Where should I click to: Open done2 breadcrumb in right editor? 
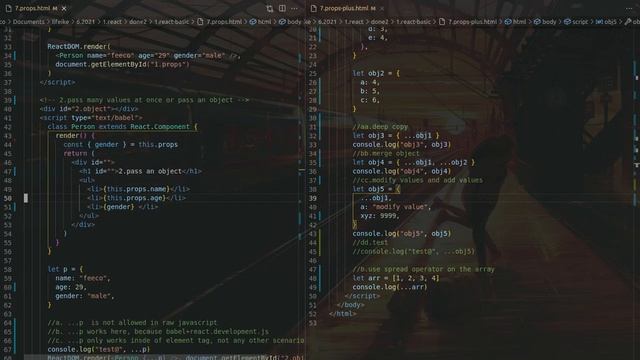(x=379, y=22)
